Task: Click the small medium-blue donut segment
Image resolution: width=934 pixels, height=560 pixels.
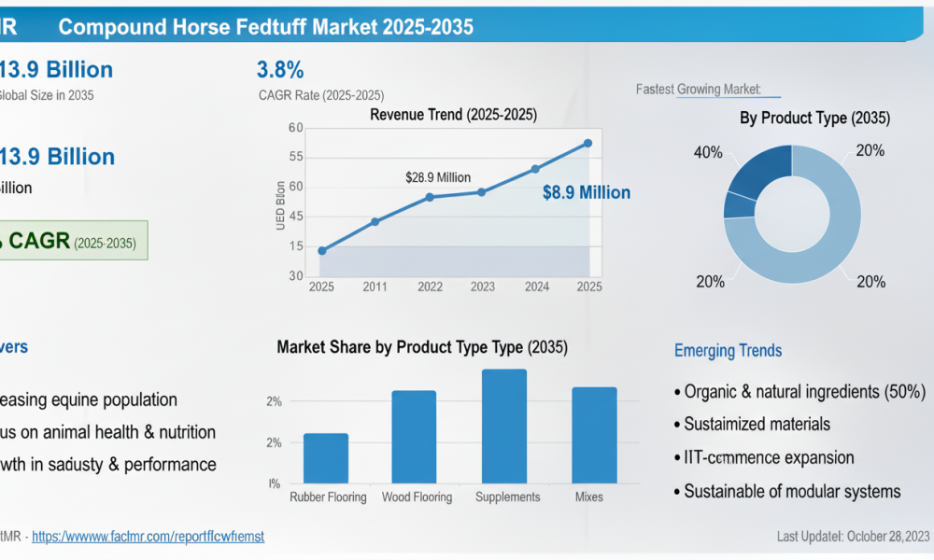Action: tap(739, 205)
